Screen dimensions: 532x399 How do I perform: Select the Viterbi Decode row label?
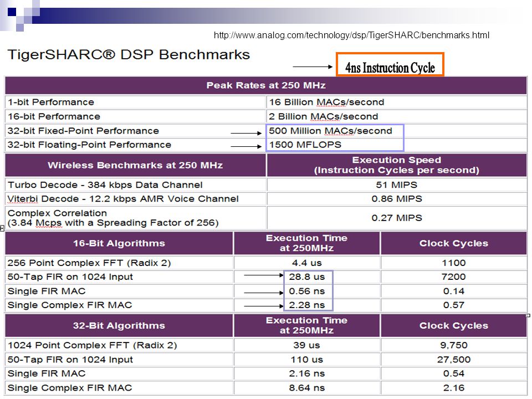pos(123,199)
